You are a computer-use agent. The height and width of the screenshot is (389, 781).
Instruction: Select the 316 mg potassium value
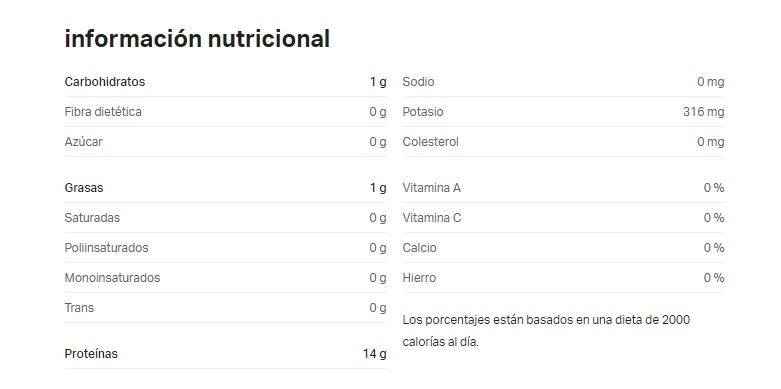pos(703,112)
